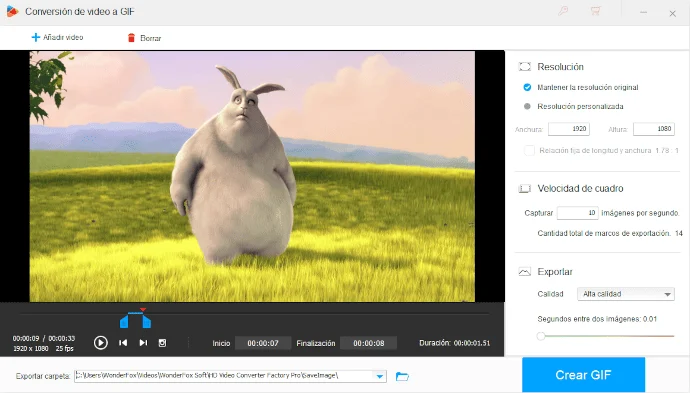
Task: Click the Crear GIF button
Action: [x=583, y=375]
